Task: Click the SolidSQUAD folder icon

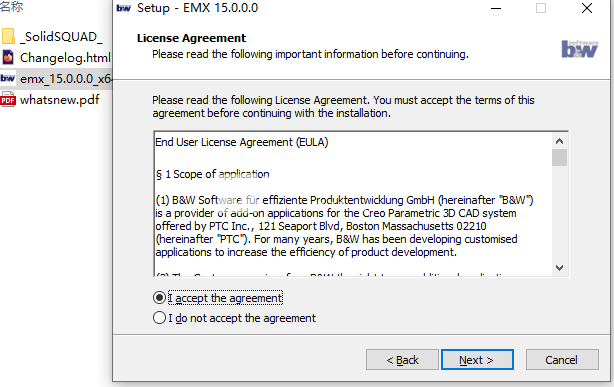Action: (x=8, y=36)
